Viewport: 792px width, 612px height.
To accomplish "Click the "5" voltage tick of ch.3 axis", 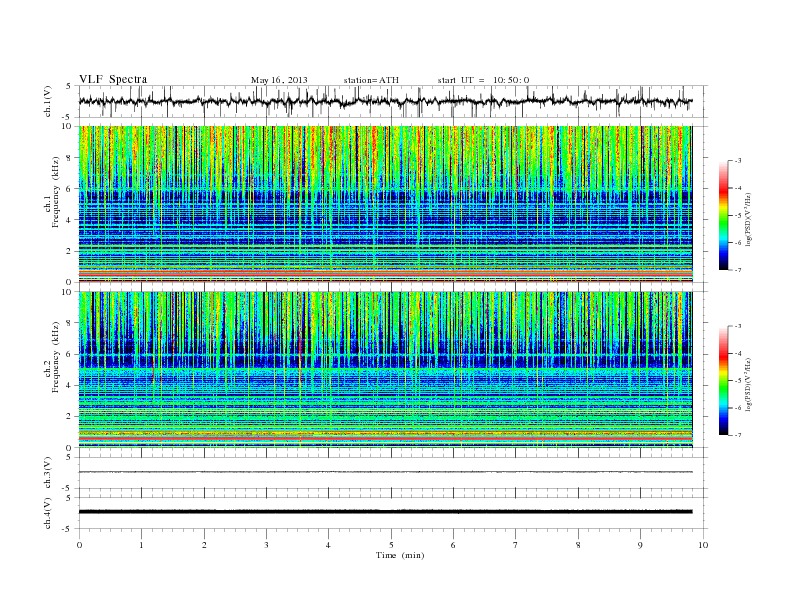I will tap(69, 457).
